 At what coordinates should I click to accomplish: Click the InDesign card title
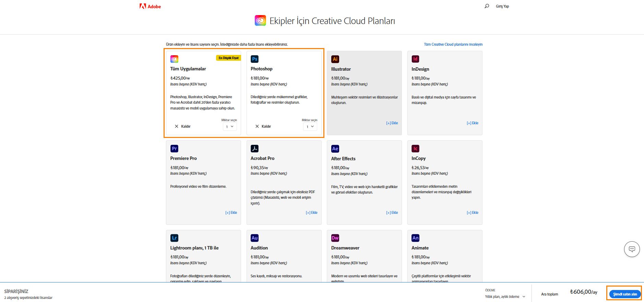[420, 69]
